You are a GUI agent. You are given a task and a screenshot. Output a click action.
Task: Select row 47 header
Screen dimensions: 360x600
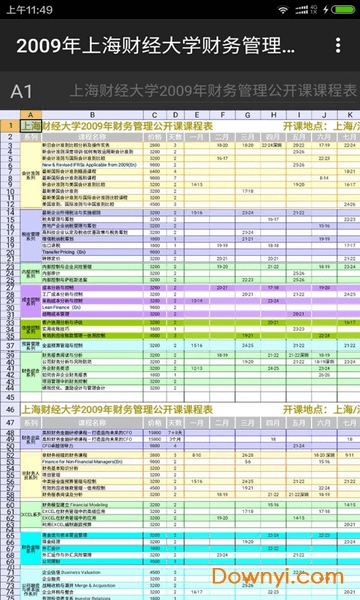(x=10, y=423)
